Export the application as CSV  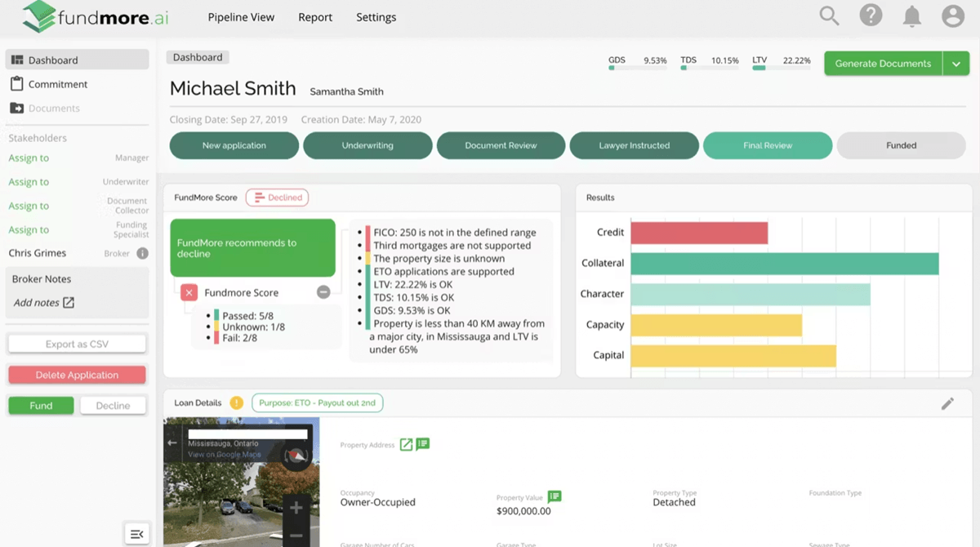(x=76, y=344)
